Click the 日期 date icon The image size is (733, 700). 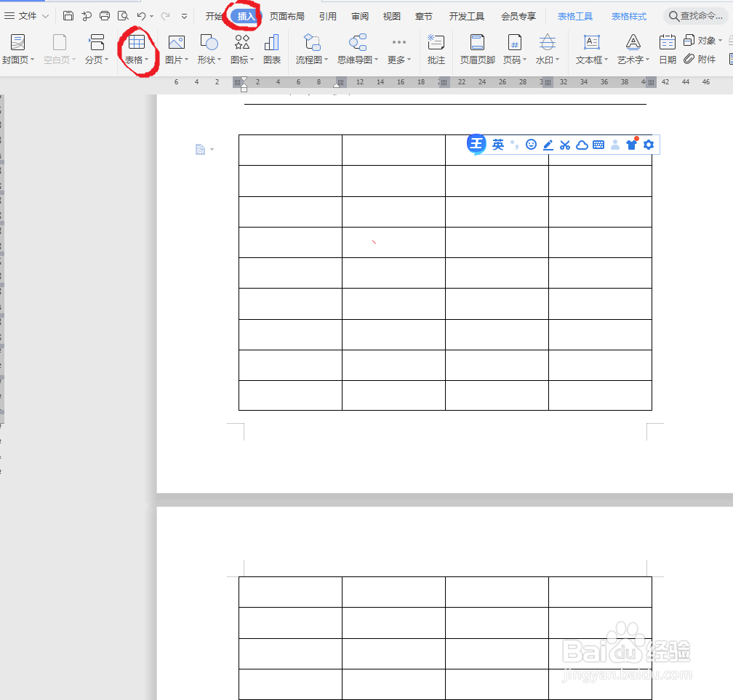point(667,42)
